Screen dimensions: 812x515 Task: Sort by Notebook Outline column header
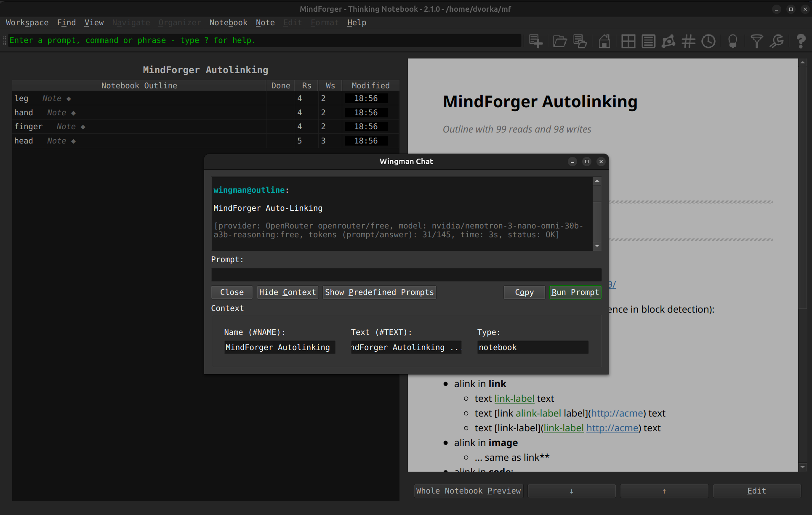[139, 86]
